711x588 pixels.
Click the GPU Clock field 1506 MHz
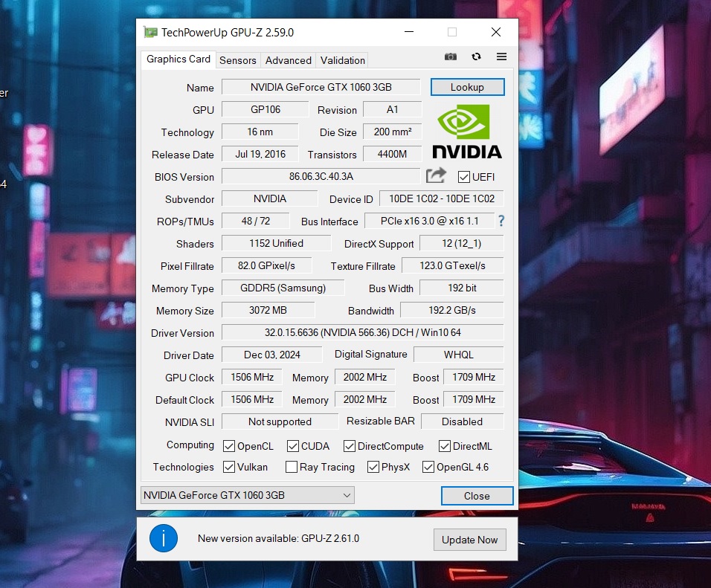tap(252, 377)
